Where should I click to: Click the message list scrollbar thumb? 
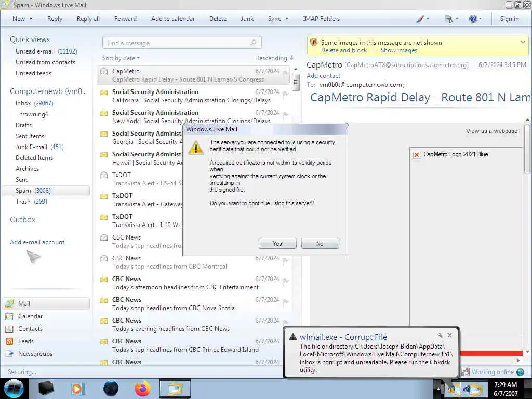tap(296, 82)
